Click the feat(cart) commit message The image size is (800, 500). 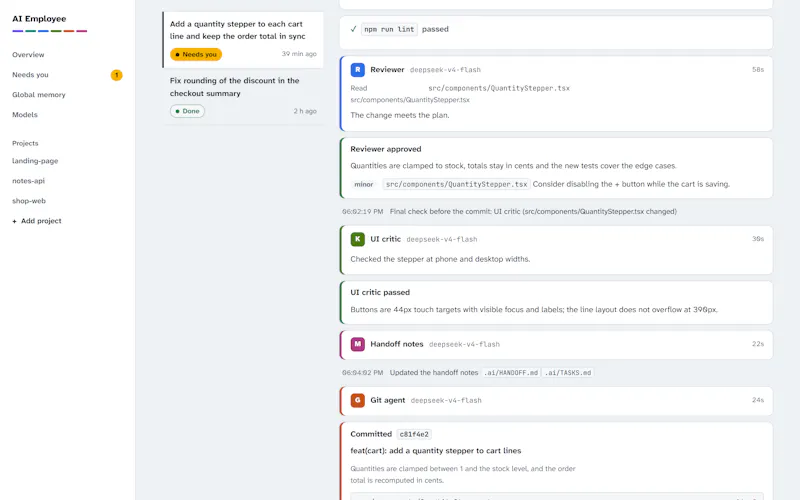pyautogui.click(x=436, y=451)
